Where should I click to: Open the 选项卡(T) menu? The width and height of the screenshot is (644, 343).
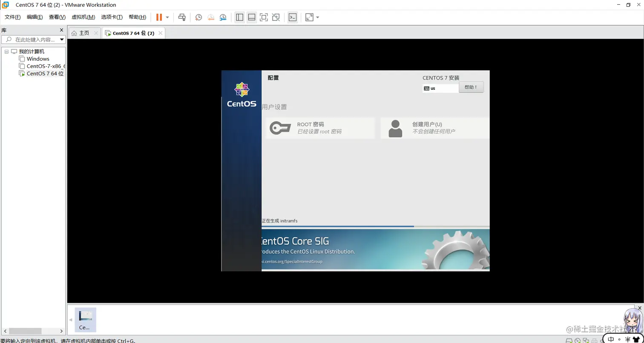click(x=112, y=17)
